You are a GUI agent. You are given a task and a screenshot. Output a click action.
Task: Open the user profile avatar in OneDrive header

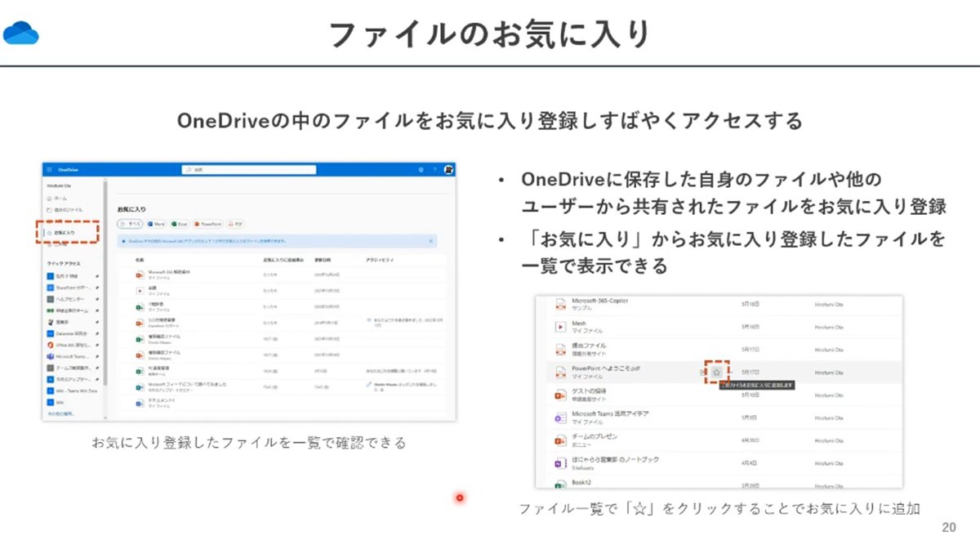(x=448, y=170)
